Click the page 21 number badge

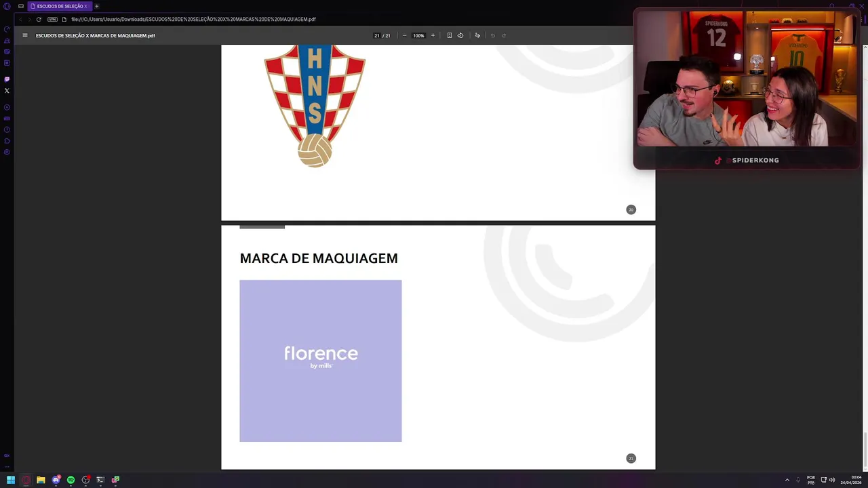[631, 458]
